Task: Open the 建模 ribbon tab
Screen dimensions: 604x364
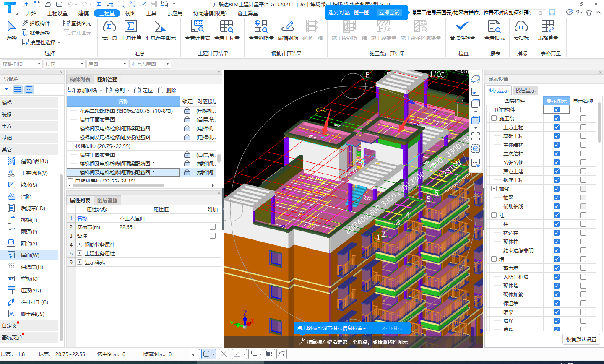Action: click(x=83, y=13)
